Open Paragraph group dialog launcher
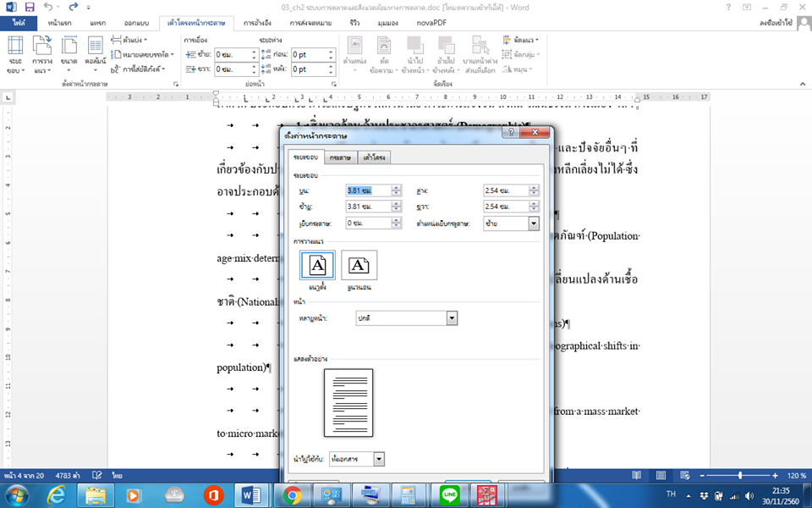This screenshot has width=812, height=508. coord(333,84)
